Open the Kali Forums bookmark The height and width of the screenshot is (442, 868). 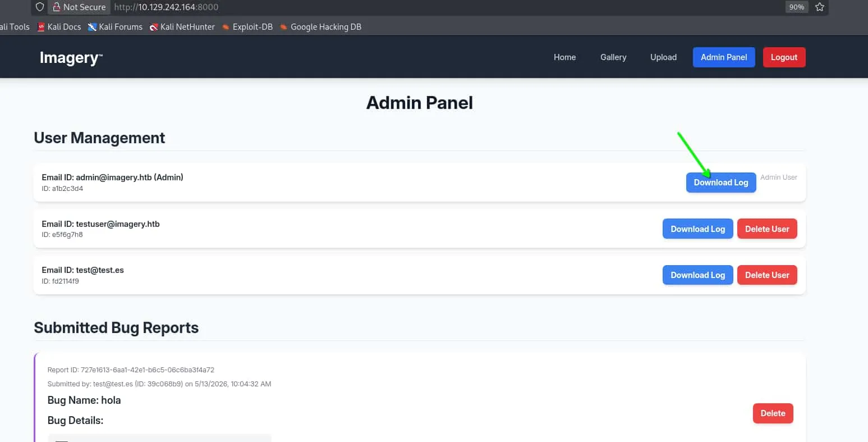115,26
